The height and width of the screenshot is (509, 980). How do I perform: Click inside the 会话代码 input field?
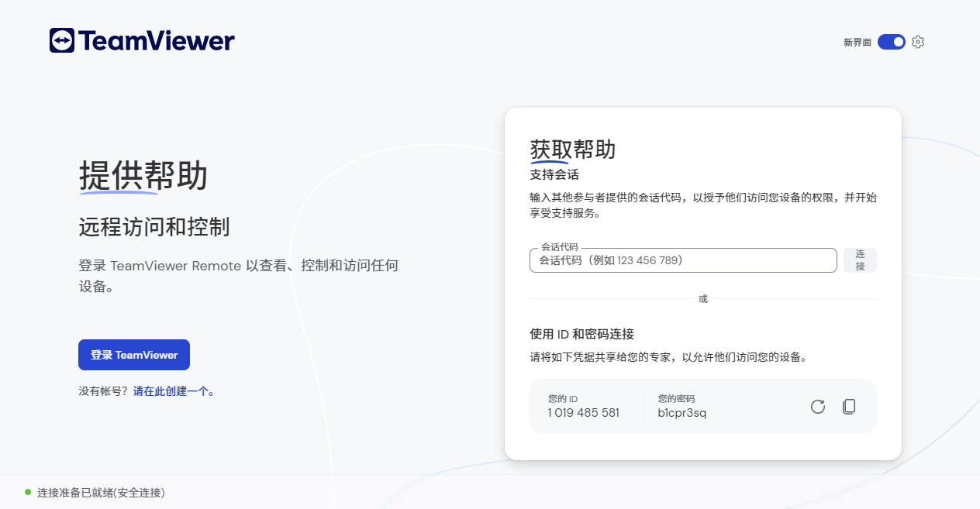pyautogui.click(x=682, y=260)
